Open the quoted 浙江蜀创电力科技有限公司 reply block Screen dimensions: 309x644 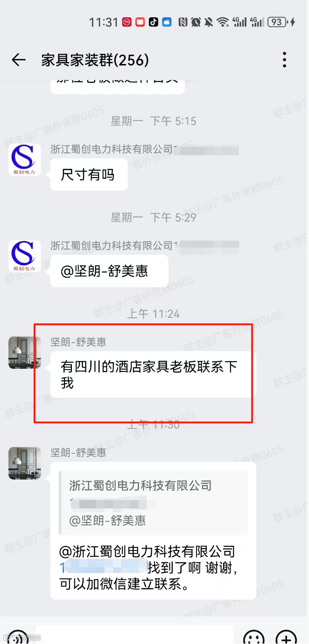point(153,502)
